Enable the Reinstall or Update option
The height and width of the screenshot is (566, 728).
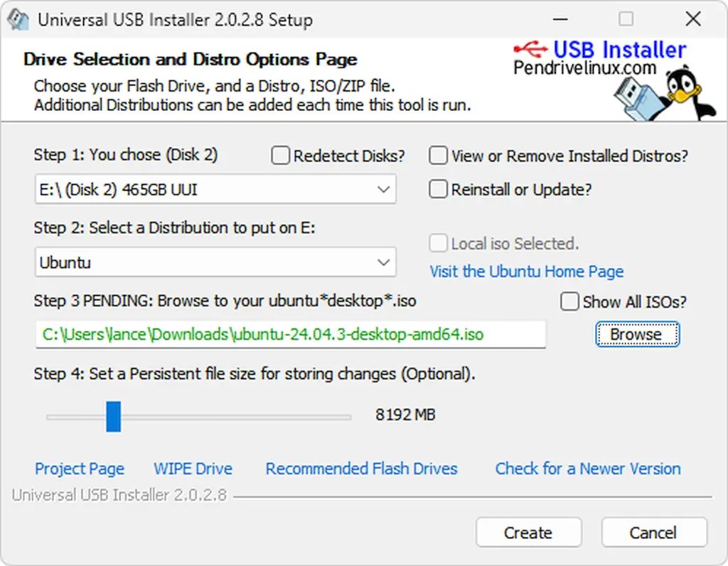(x=439, y=189)
